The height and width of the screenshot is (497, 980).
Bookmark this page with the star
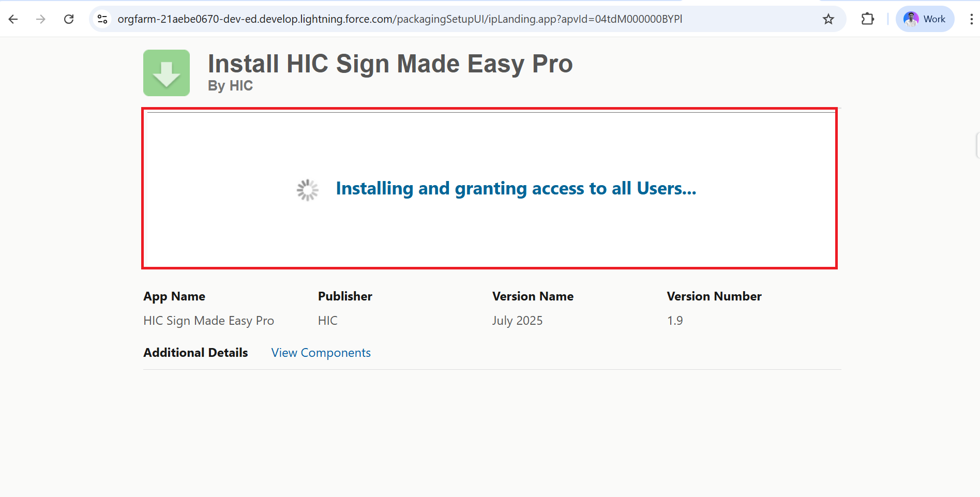(828, 19)
